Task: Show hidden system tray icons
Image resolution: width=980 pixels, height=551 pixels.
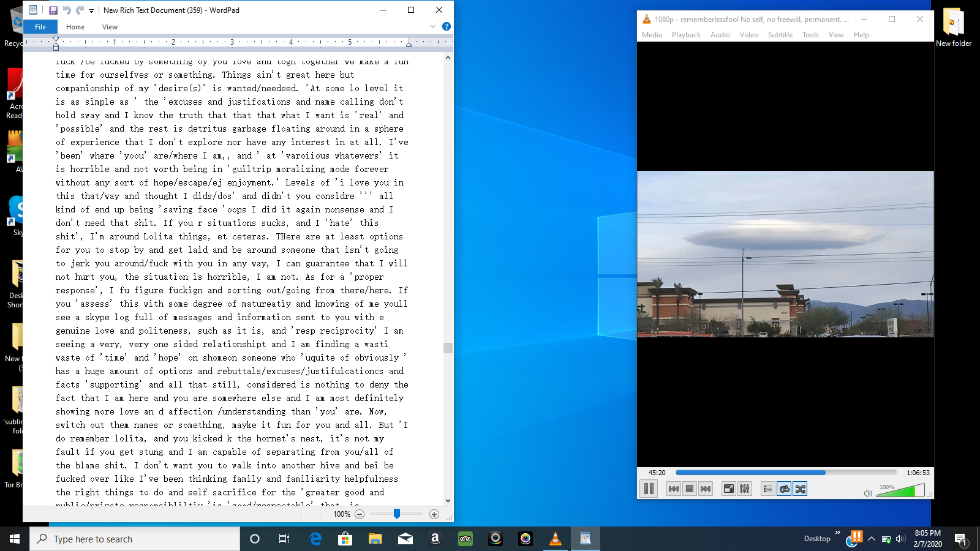Action: pos(871,539)
